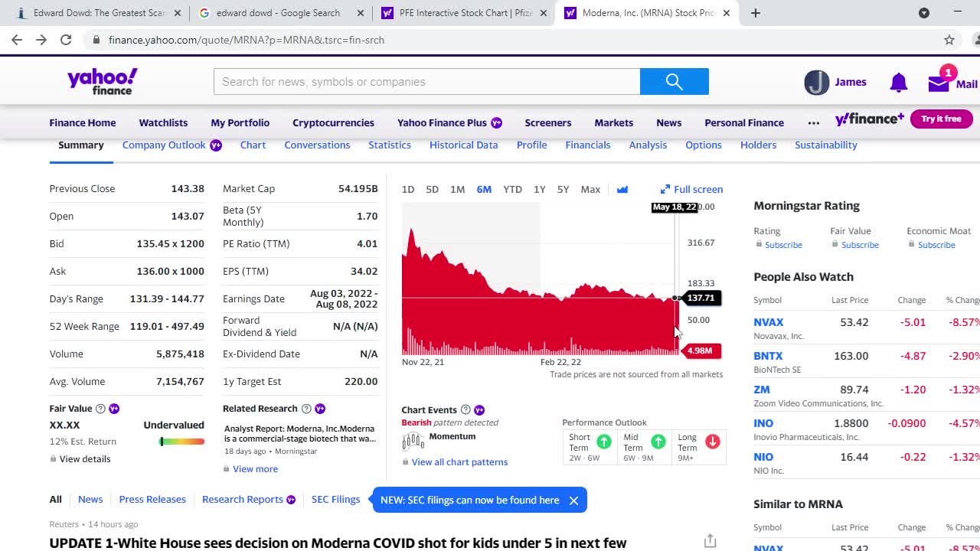Click the Momentum chart pattern icon

click(413, 441)
